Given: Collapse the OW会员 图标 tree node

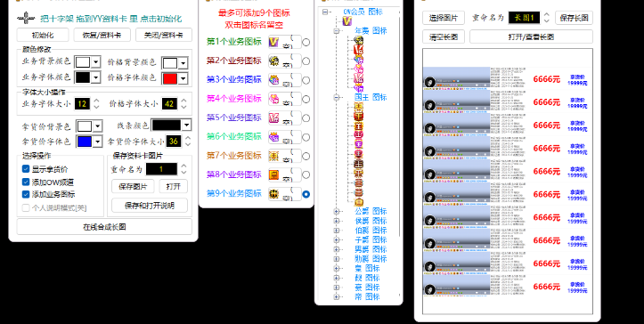Looking at the screenshot, I should click(x=325, y=12).
